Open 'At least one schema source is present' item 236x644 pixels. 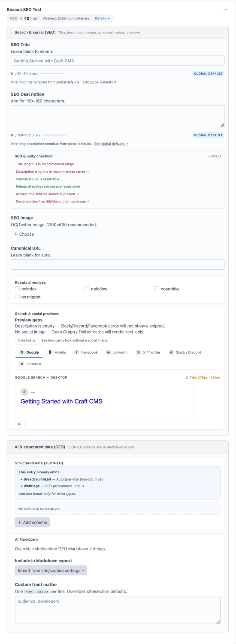(x=47, y=194)
